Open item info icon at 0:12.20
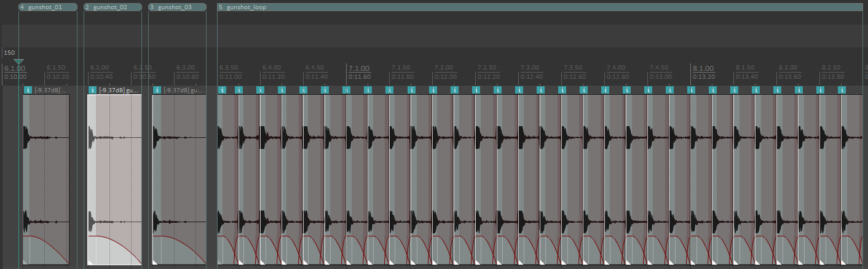868x269 pixels. point(475,90)
